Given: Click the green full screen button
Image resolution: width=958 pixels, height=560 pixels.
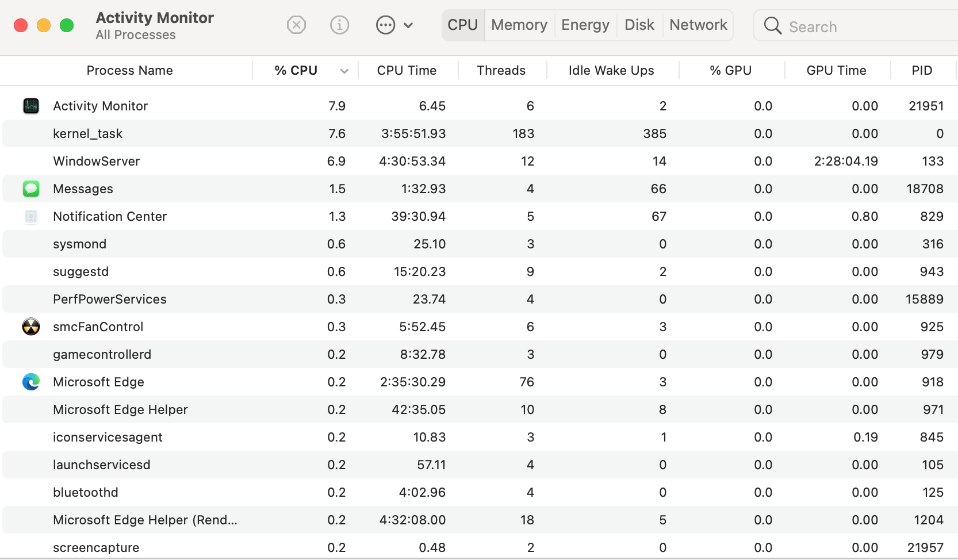Looking at the screenshot, I should coord(67,25).
